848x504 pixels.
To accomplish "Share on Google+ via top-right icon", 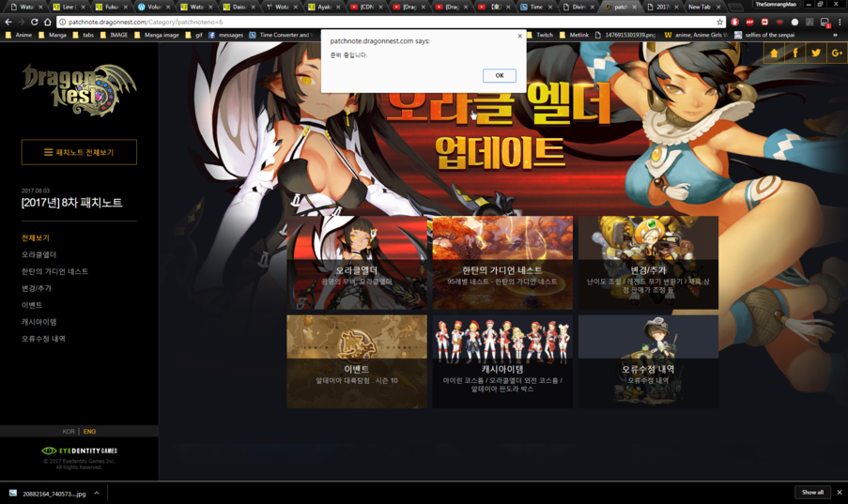I will [837, 53].
